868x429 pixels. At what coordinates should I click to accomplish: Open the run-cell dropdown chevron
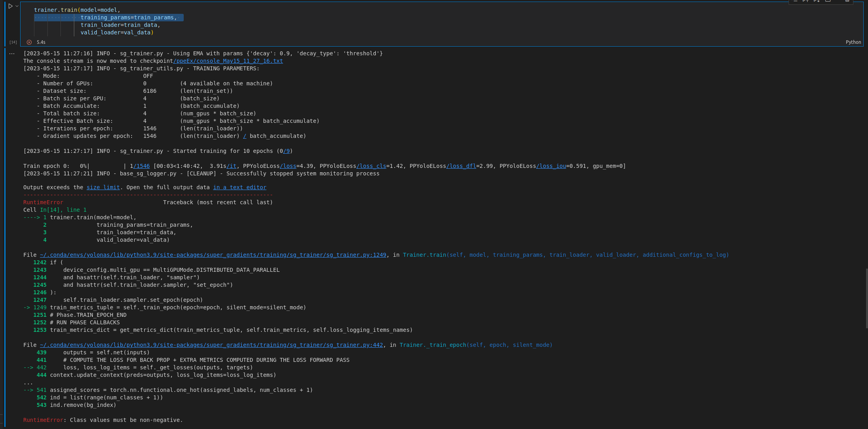pos(17,6)
